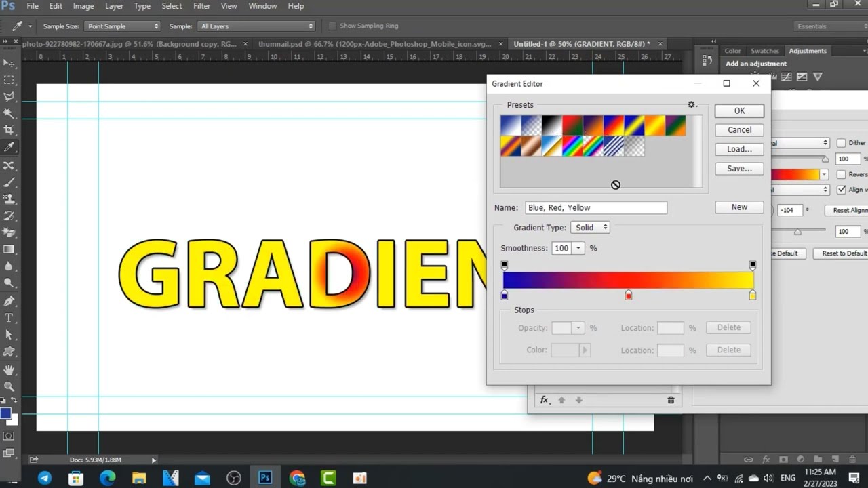The image size is (868, 488).
Task: Click the Save... button
Action: click(739, 169)
